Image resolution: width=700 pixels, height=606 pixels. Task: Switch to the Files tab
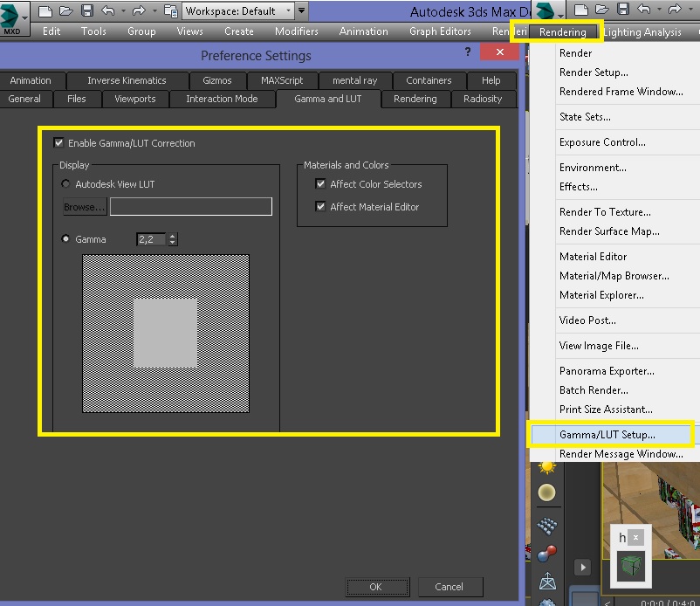(76, 99)
